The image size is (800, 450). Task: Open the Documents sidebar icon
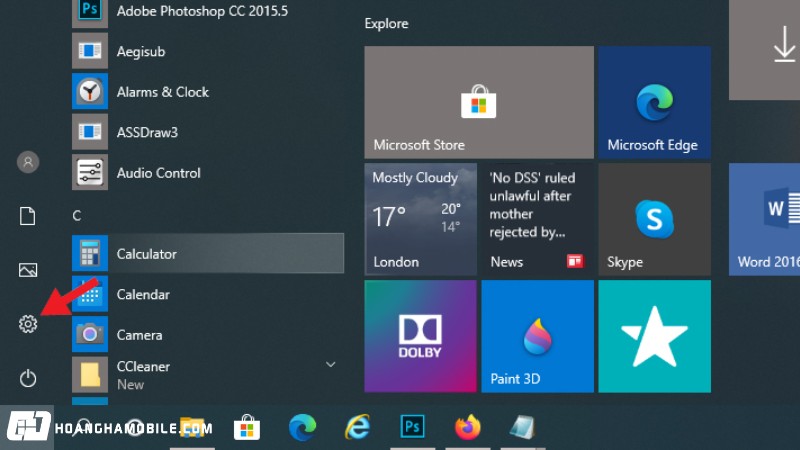coord(28,216)
